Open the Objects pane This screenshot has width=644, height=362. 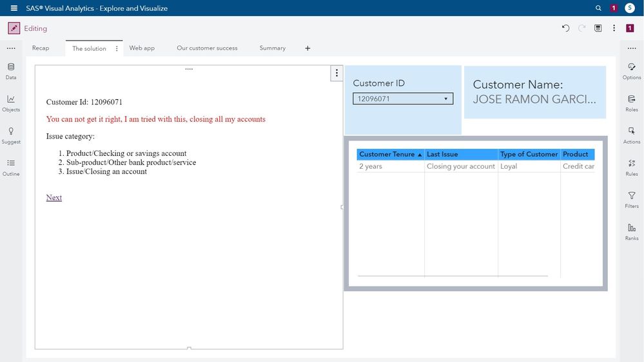[x=11, y=102]
